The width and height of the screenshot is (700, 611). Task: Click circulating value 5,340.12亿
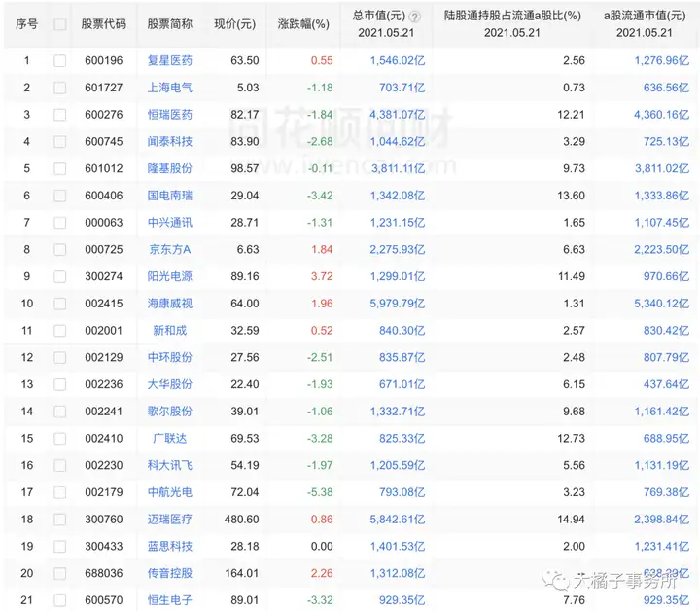point(662,304)
